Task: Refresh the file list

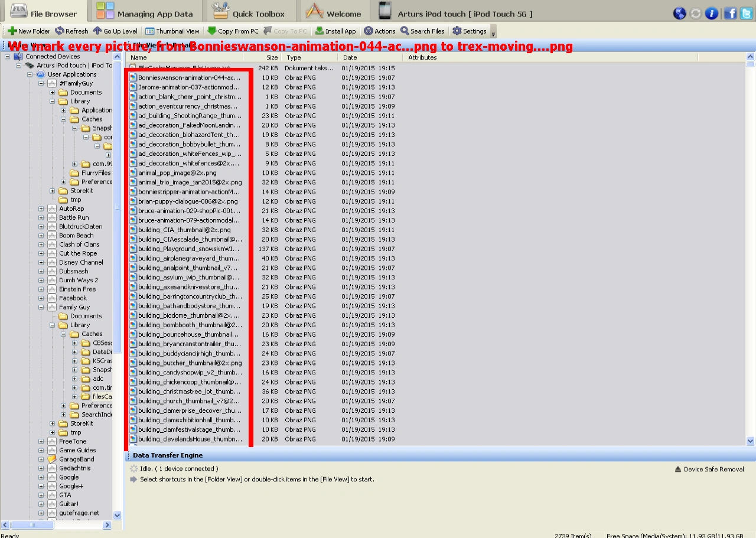Action: coord(71,31)
